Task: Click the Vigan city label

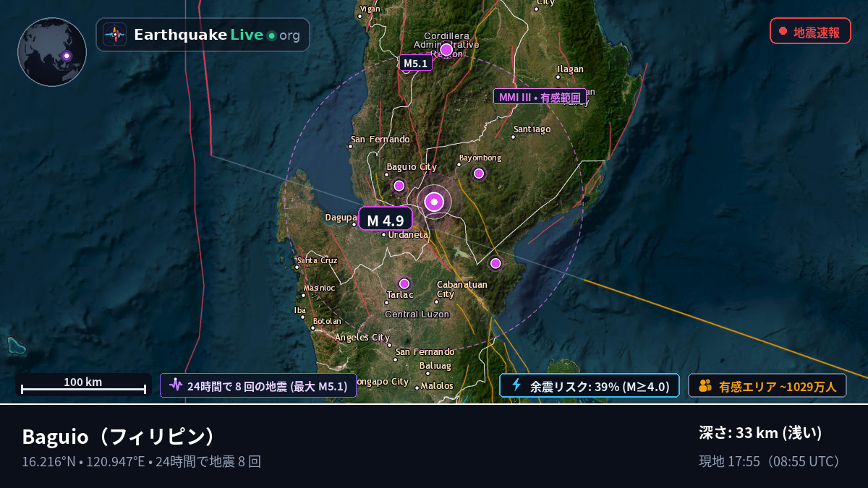Action: click(370, 9)
